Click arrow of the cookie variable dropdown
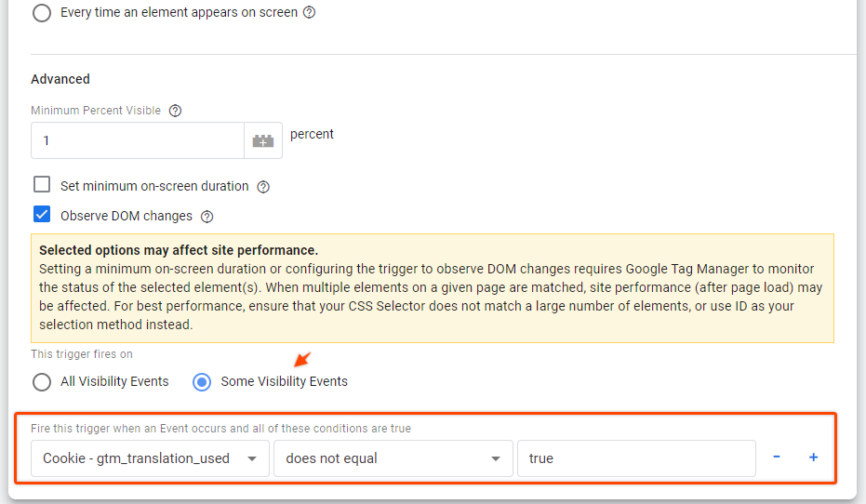The image size is (866, 504). tap(252, 458)
